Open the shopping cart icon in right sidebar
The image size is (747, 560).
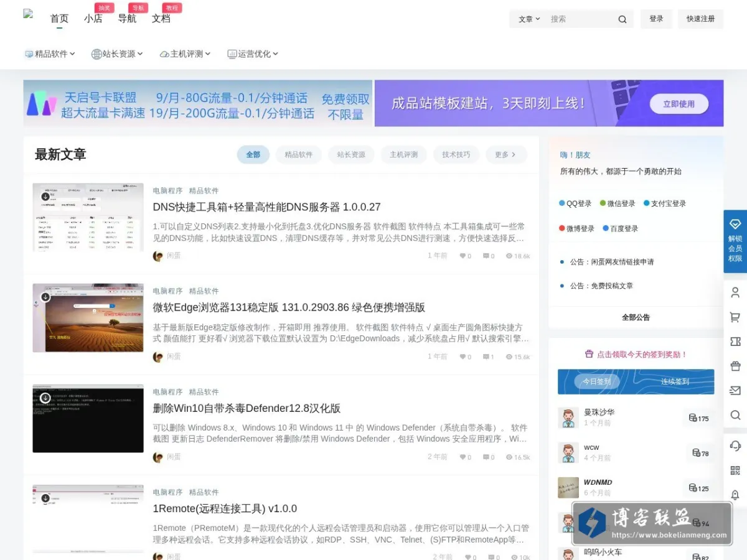(x=735, y=317)
